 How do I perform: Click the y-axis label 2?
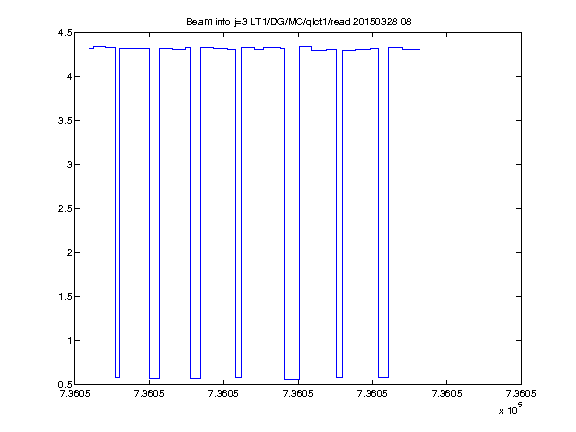click(x=69, y=252)
